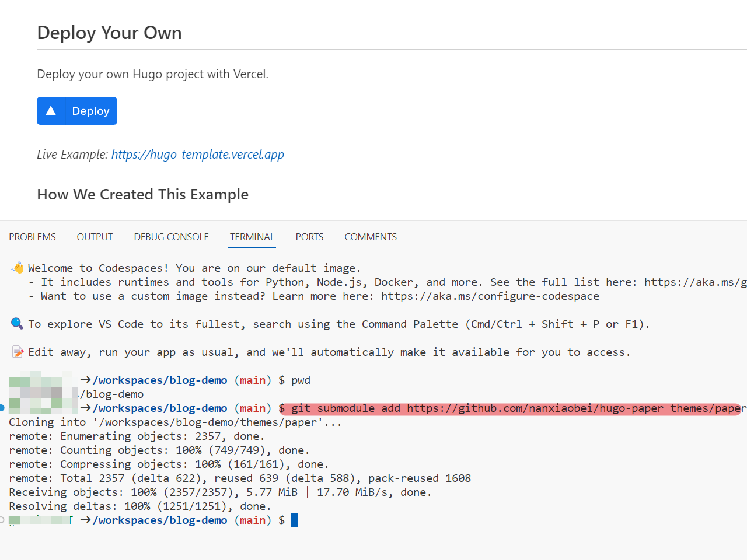Image resolution: width=747 pixels, height=560 pixels.
Task: Click the blue command decoration dot beside git prompt
Action: [2, 408]
